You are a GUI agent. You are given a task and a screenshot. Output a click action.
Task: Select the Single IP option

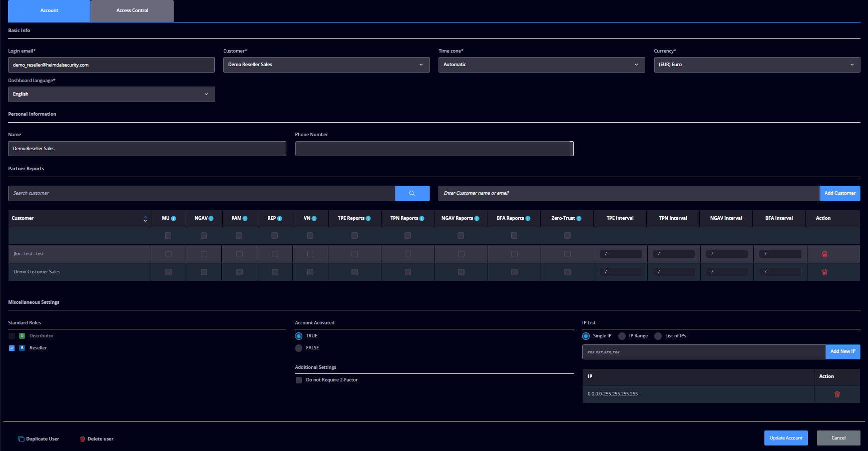[586, 336]
